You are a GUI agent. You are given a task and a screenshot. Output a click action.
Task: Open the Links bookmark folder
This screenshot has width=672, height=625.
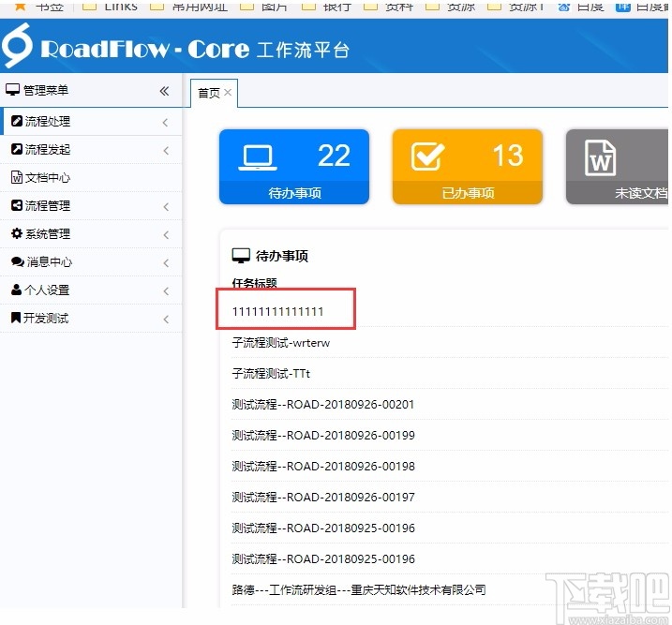[110, 6]
